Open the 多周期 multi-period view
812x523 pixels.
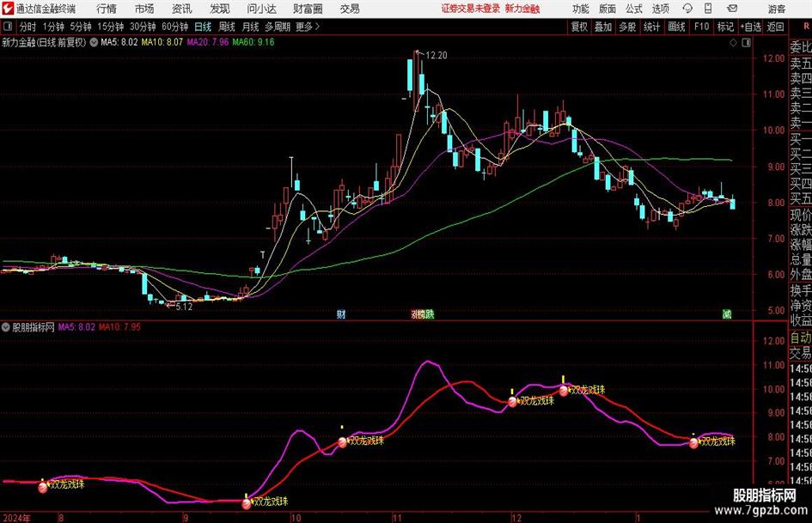pos(278,27)
